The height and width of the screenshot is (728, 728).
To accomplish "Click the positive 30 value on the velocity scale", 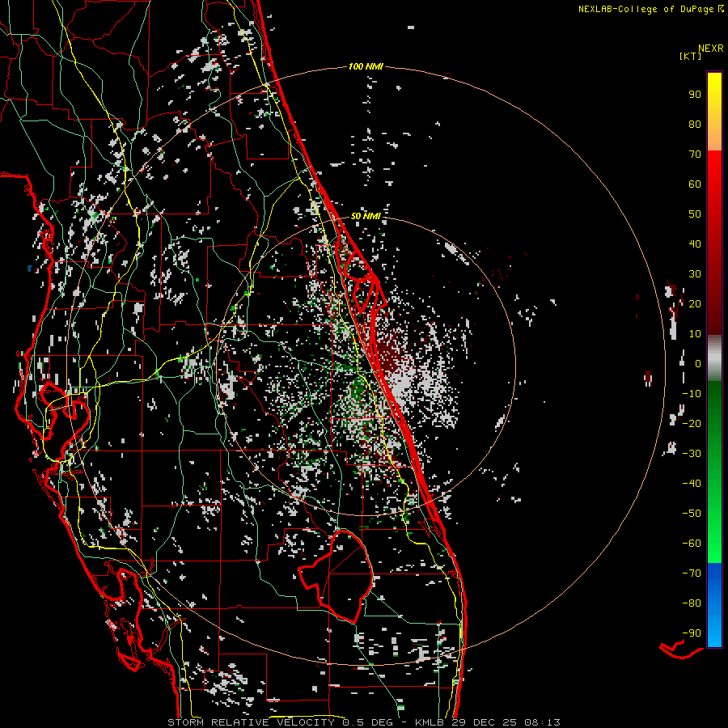I will pyautogui.click(x=695, y=274).
